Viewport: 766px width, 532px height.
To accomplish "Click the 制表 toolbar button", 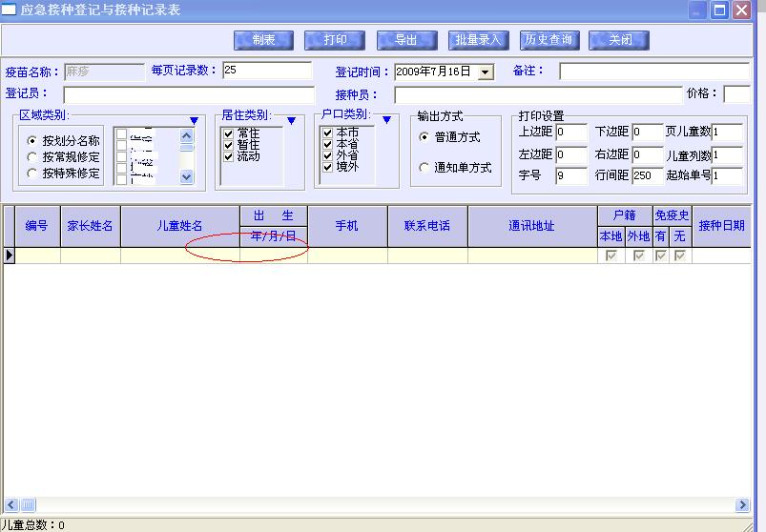I will pos(262,40).
